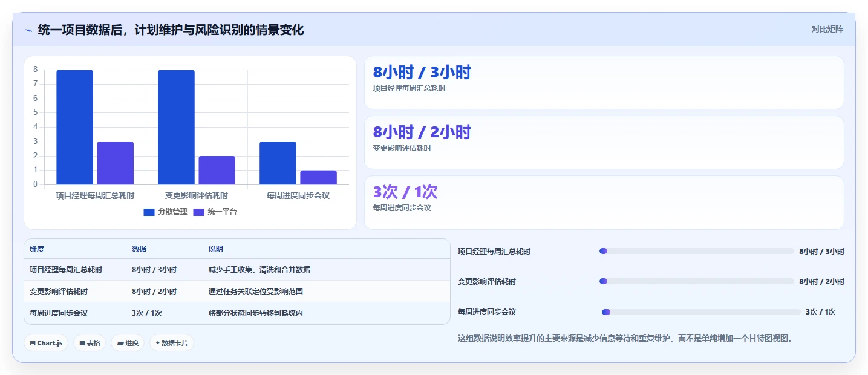The image size is (868, 375).
Task: Click table cell 将部分状态同步转移到系统内
Action: tap(256, 313)
